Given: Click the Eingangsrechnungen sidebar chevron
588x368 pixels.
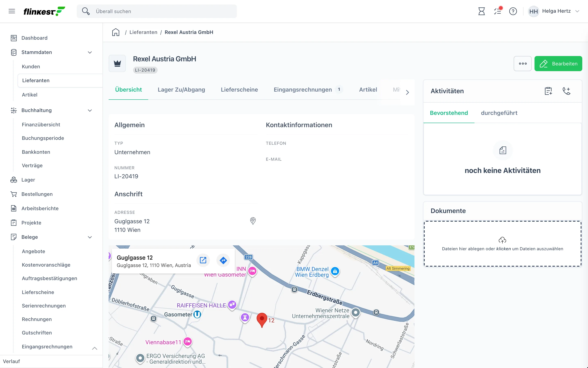Looking at the screenshot, I should pyautogui.click(x=95, y=348).
